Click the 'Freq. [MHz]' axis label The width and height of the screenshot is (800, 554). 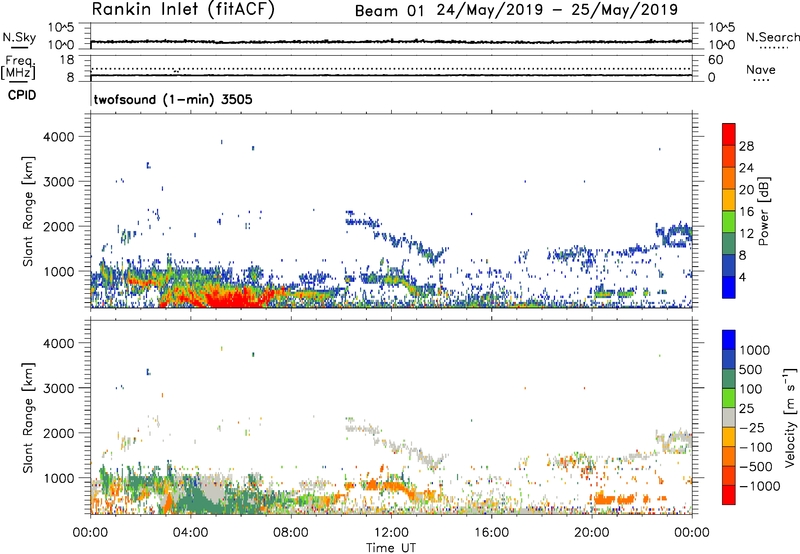pos(19,67)
